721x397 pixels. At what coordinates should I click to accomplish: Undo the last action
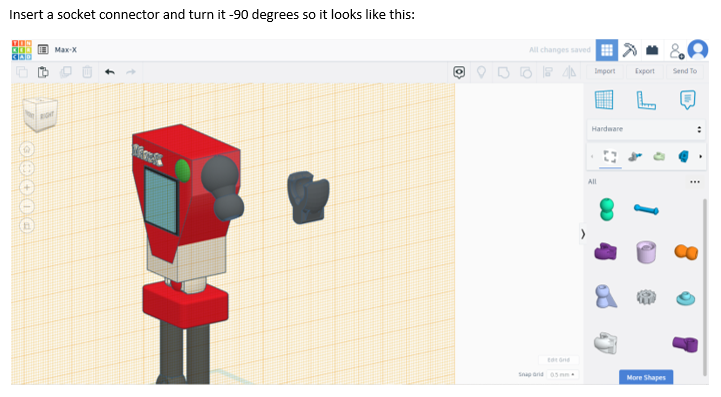109,72
